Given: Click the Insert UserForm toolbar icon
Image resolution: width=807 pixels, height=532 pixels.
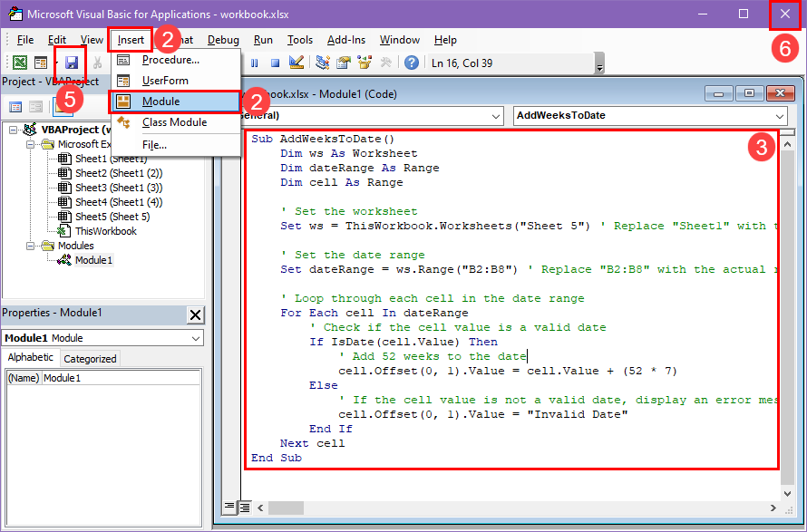Looking at the screenshot, I should tap(40, 63).
